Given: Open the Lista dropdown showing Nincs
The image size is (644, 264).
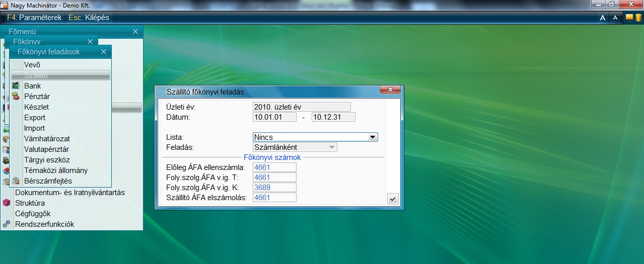Looking at the screenshot, I should click(x=315, y=137).
